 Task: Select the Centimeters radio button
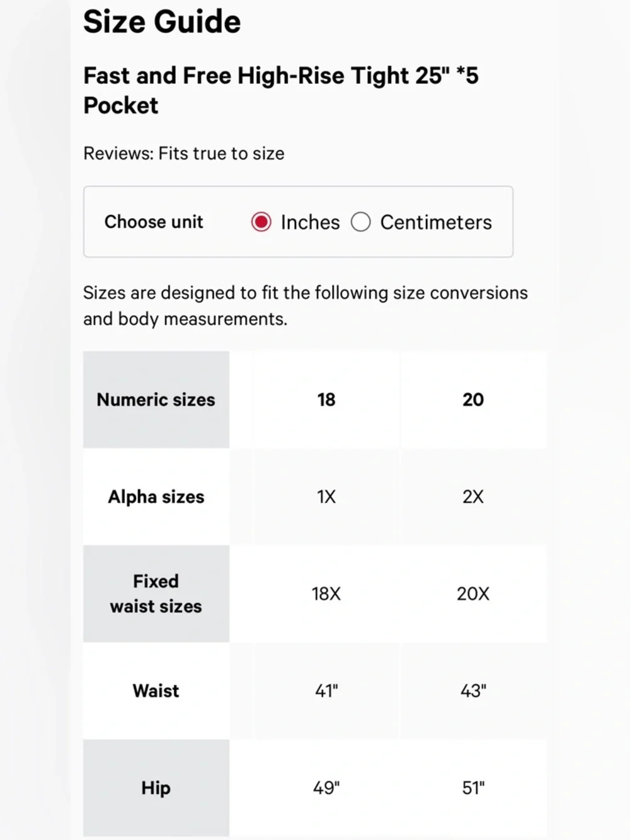pos(360,222)
